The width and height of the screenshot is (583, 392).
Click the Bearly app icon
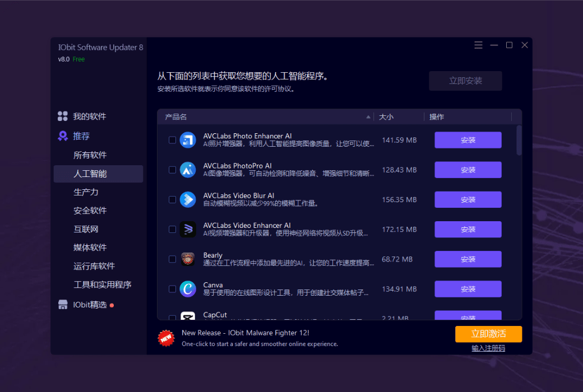tap(188, 259)
